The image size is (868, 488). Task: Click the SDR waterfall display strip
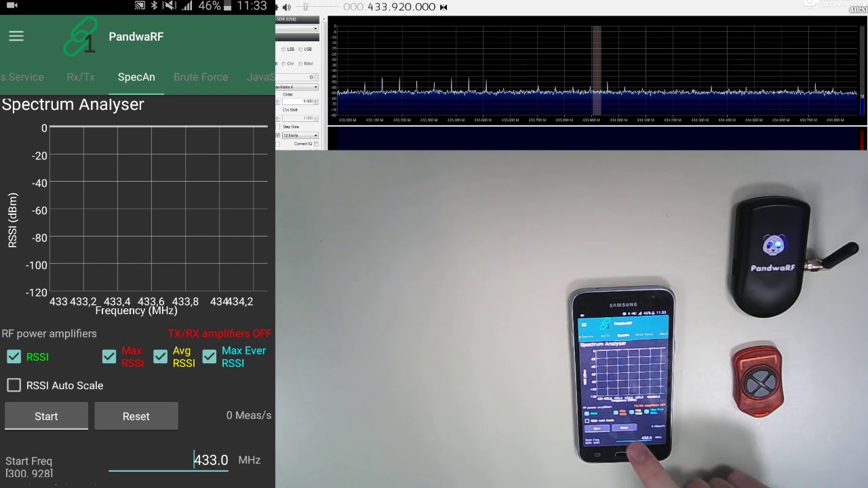tap(597, 138)
